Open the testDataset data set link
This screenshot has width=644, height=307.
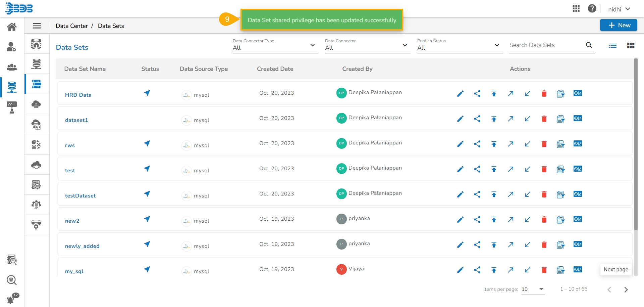[80, 196]
